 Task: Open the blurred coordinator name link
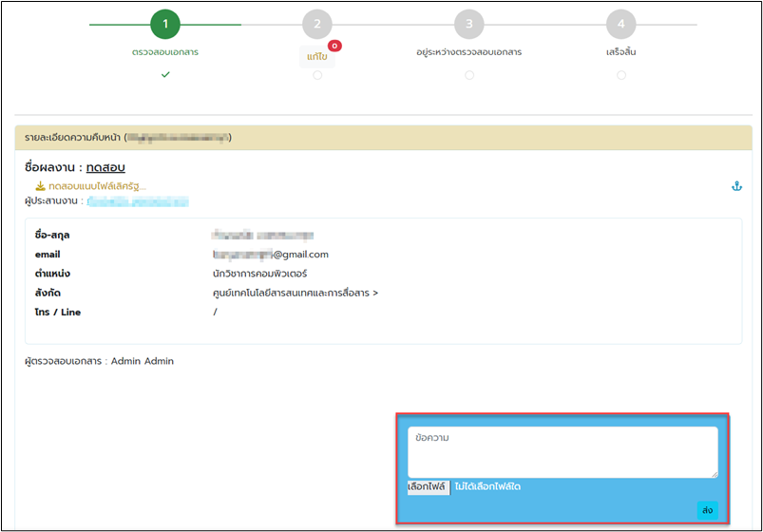tap(138, 201)
